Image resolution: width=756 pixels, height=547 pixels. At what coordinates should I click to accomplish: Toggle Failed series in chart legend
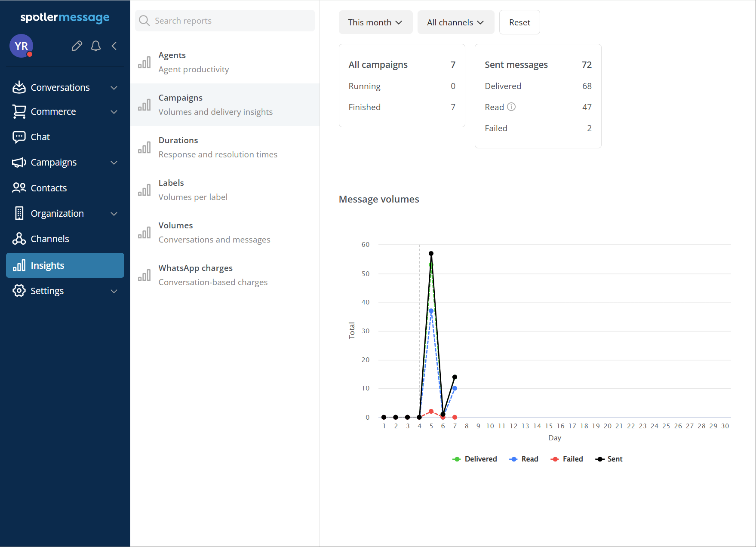[567, 459]
